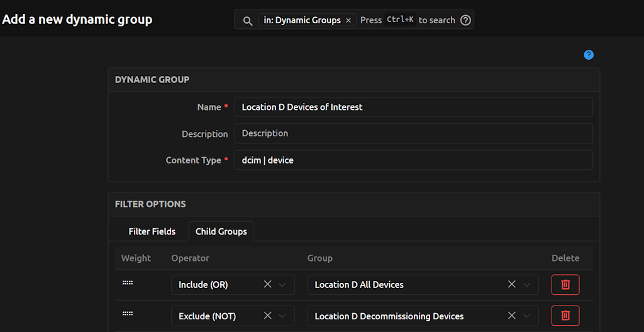The width and height of the screenshot is (644, 332).
Task: Delete the Location D All Devices row
Action: (x=565, y=285)
